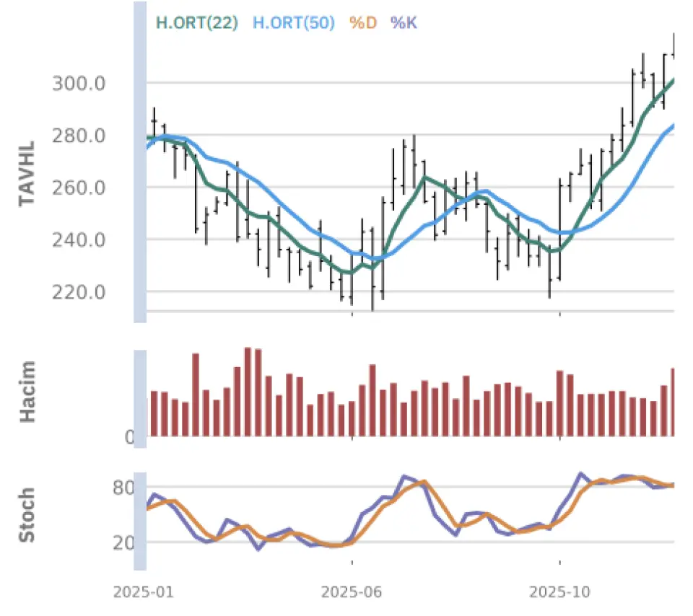Click the blue strip left of Stoch panel
The width and height of the screenshot is (693, 616).
click(140, 522)
